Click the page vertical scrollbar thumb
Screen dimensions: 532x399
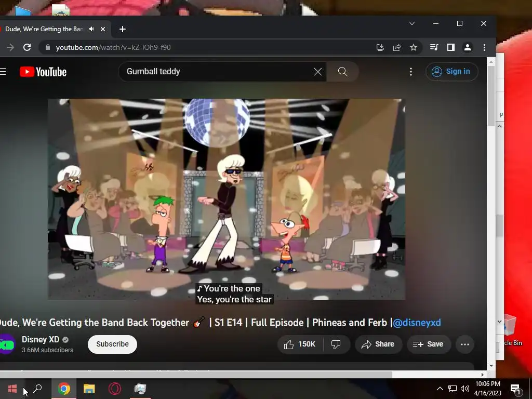pyautogui.click(x=491, y=96)
